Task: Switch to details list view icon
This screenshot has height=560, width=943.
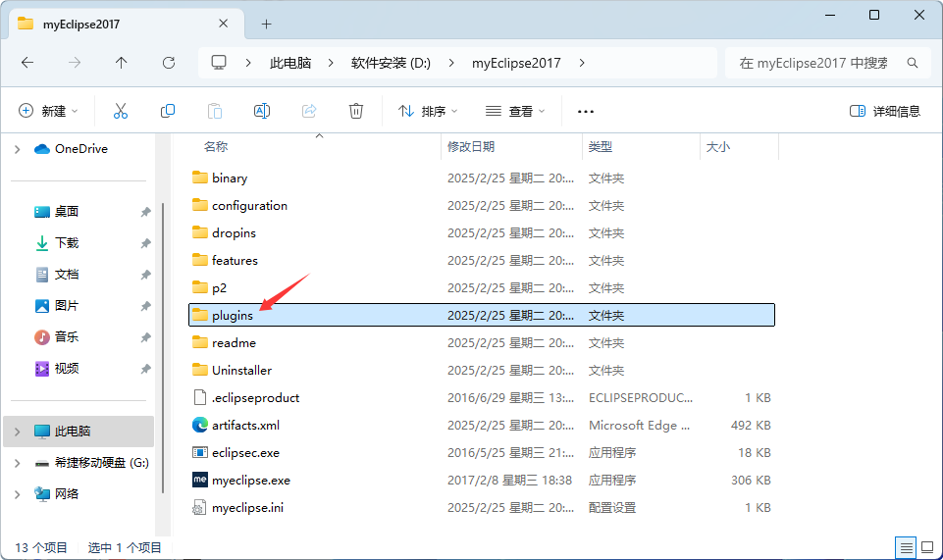Action: pyautogui.click(x=906, y=547)
